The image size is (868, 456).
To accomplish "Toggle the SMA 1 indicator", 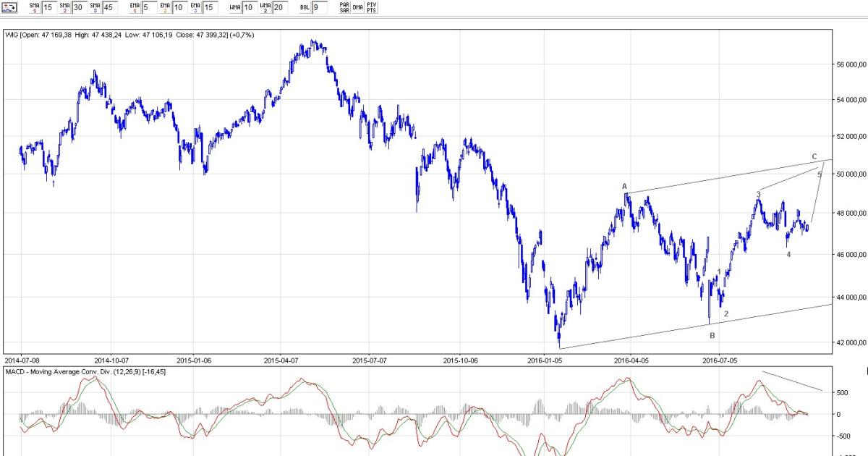I will point(34,7).
